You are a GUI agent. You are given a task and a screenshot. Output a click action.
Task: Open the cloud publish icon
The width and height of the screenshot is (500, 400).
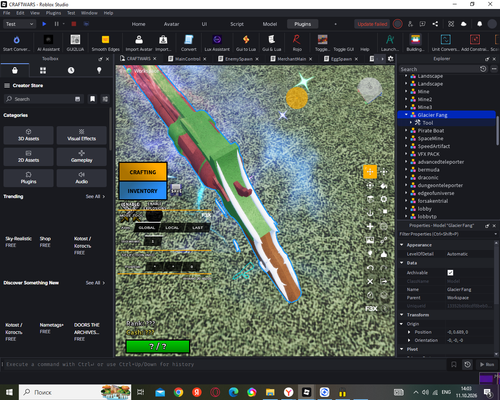pos(463,24)
